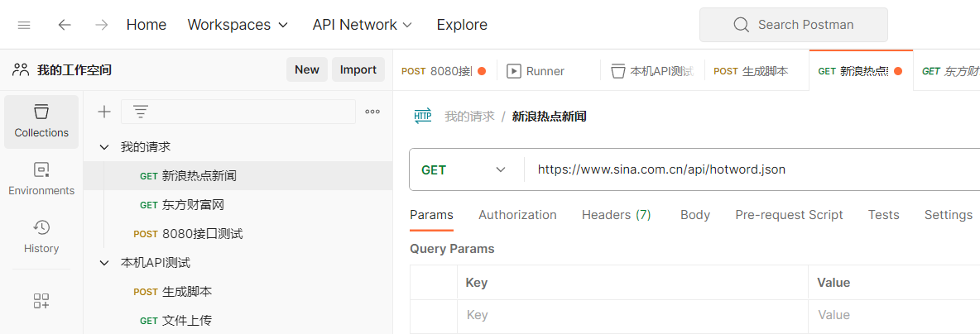Open the three-dot collection options
Image resolution: width=980 pixels, height=334 pixels.
372,112
